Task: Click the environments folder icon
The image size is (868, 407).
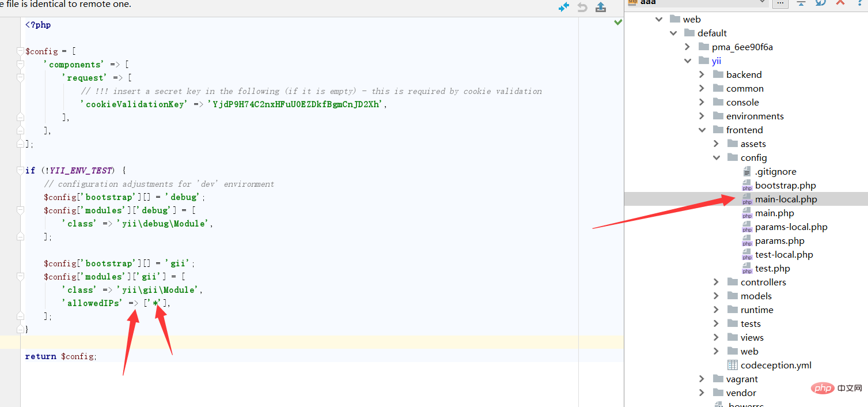Action: tap(718, 116)
